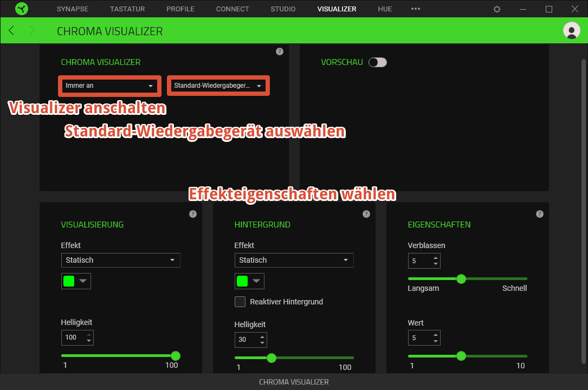Image resolution: width=588 pixels, height=390 pixels.
Task: Decrease Wert with the down stepper
Action: [435, 341]
